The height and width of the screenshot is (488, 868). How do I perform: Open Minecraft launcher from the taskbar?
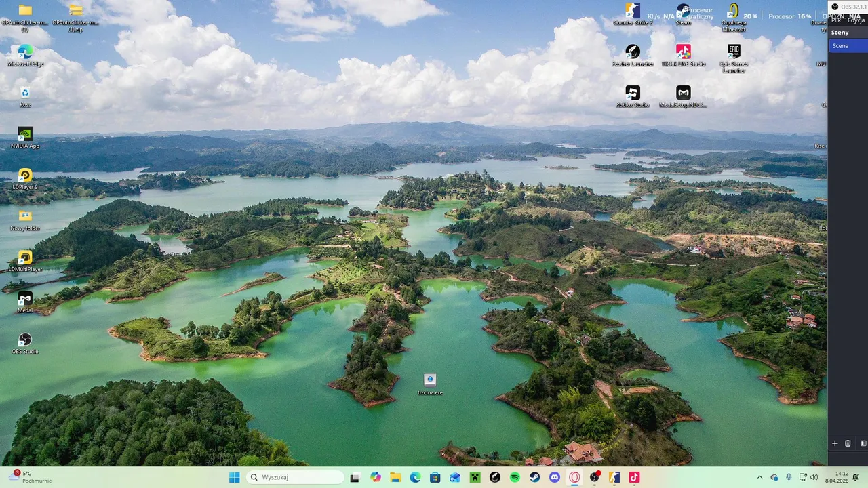475,477
